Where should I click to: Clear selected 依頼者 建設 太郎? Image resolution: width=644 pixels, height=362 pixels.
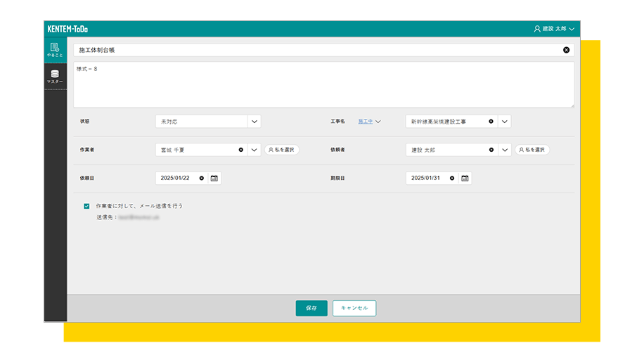[x=491, y=150]
